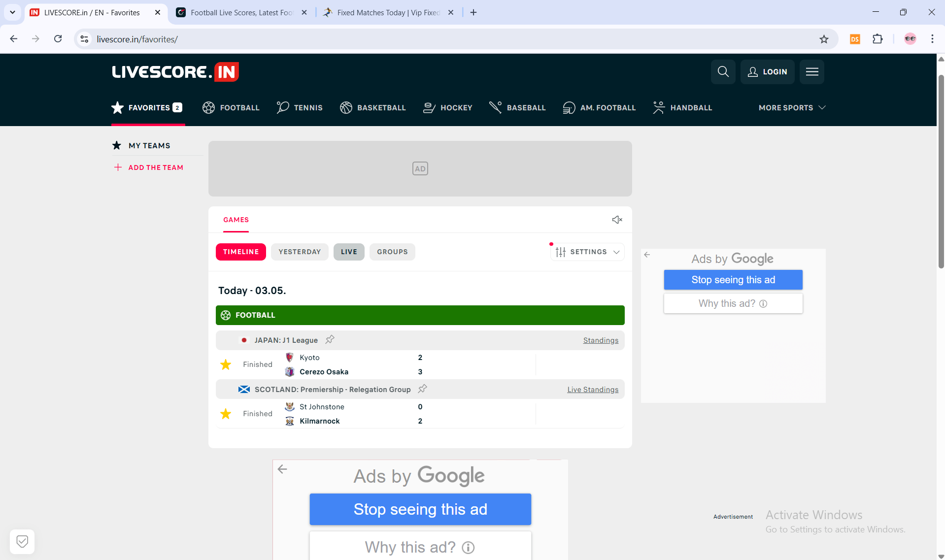
Task: Click the LIVESCORE.IN logo
Action: click(175, 72)
